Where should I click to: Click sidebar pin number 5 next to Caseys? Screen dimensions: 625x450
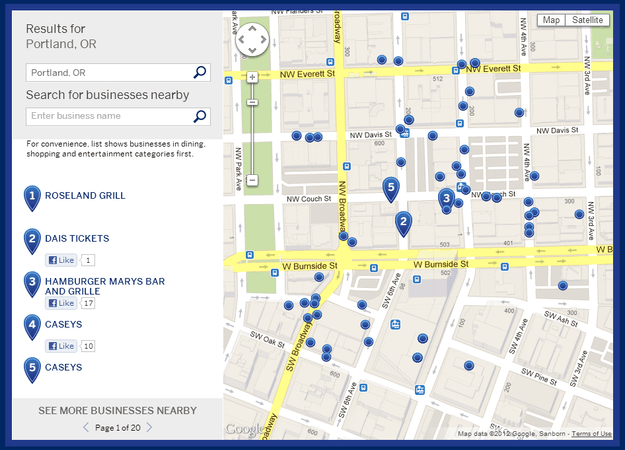pyautogui.click(x=32, y=370)
